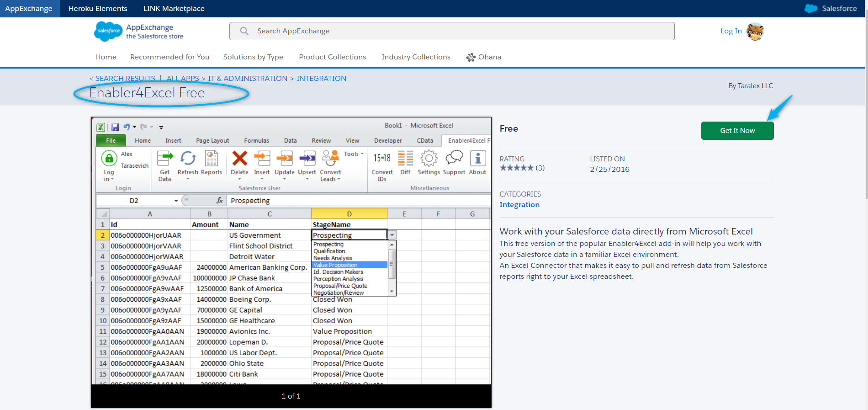Open the LINK Marketplace link

[x=174, y=9]
